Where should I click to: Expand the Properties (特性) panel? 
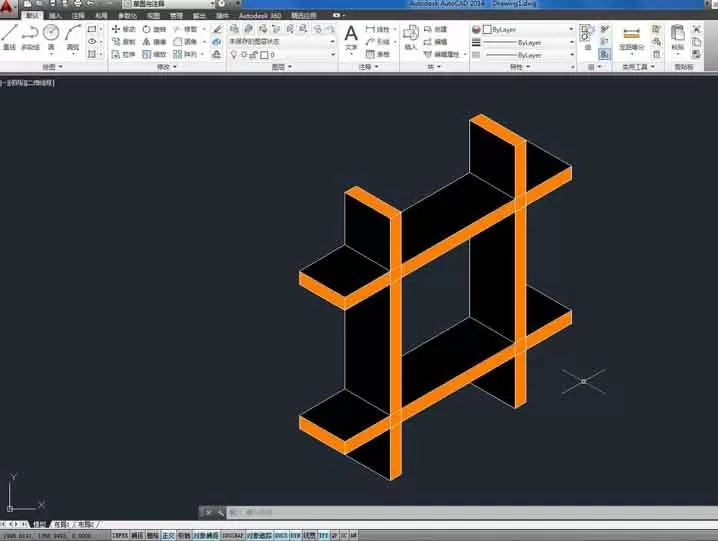[x=520, y=67]
